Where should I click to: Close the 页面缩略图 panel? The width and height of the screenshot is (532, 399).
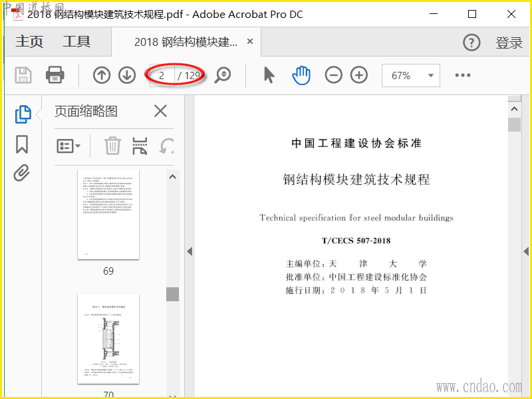(x=160, y=111)
